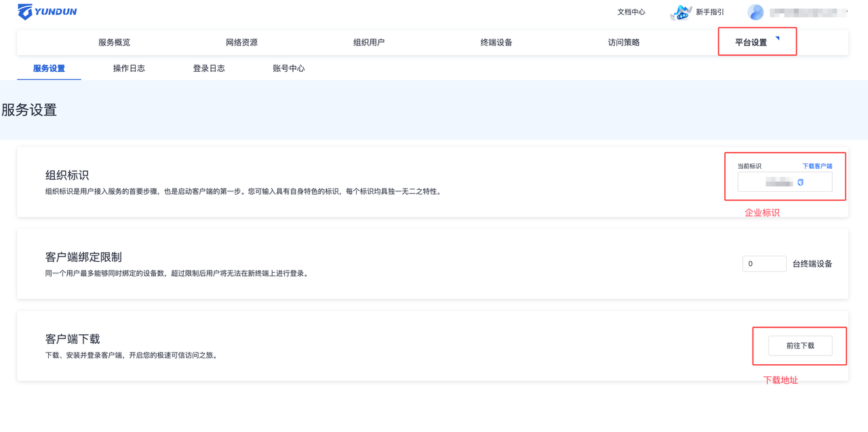
Task: Navigate to the 访问策略 tab
Action: (x=624, y=42)
